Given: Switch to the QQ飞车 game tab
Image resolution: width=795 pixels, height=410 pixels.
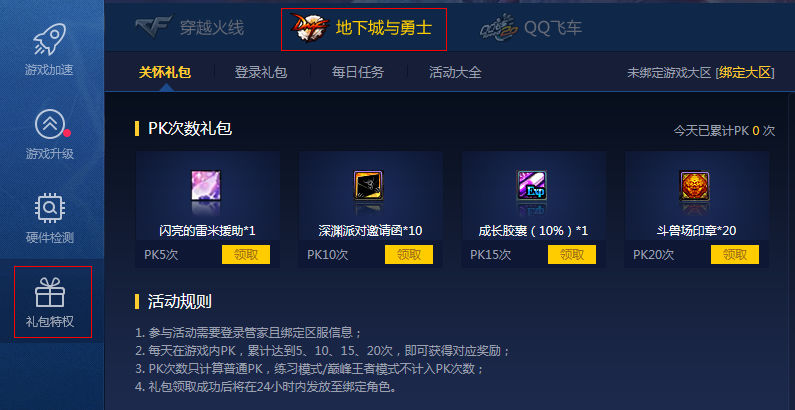Looking at the screenshot, I should point(531,28).
